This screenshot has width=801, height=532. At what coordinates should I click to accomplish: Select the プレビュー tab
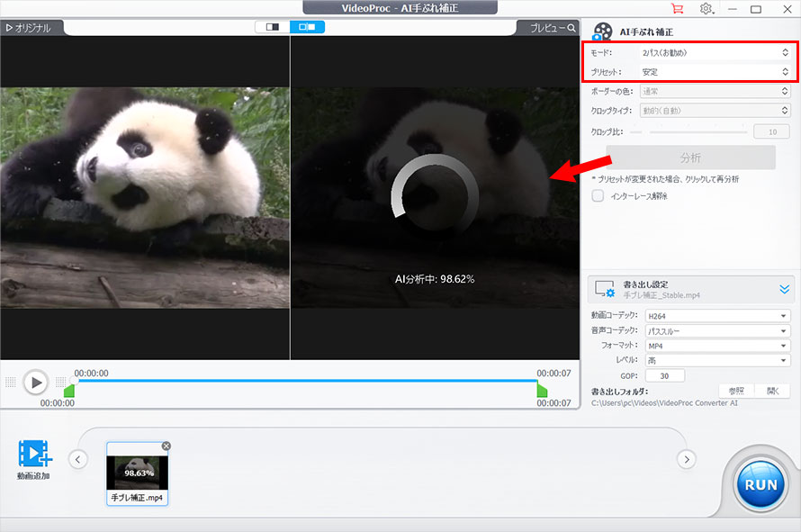point(553,28)
